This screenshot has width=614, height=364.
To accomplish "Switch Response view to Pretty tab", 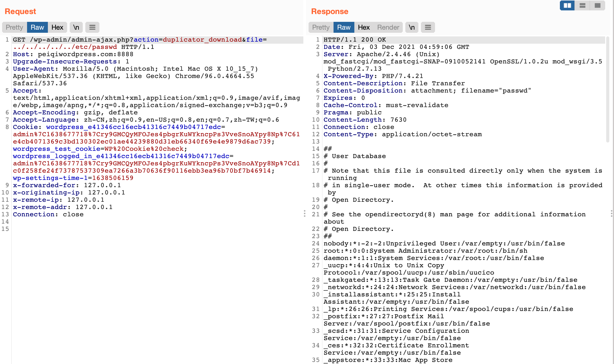I will pyautogui.click(x=321, y=27).
